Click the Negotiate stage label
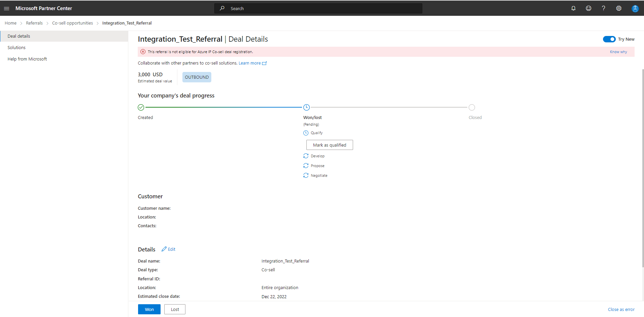 319,176
